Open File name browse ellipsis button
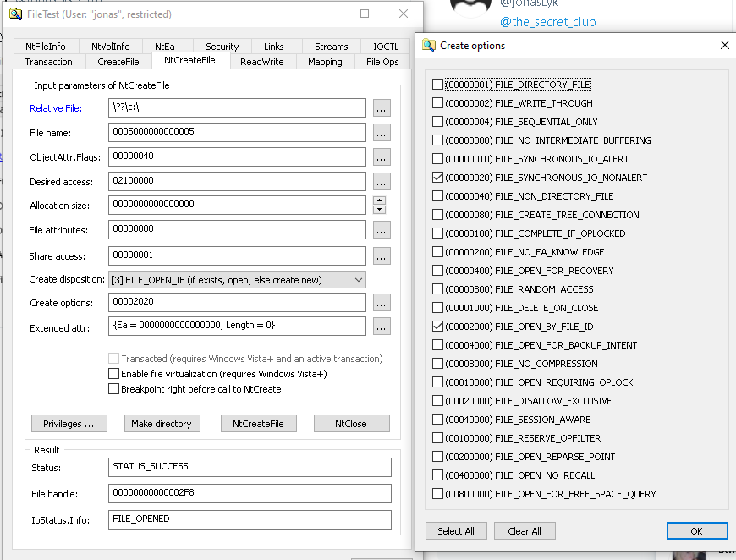 pos(382,132)
